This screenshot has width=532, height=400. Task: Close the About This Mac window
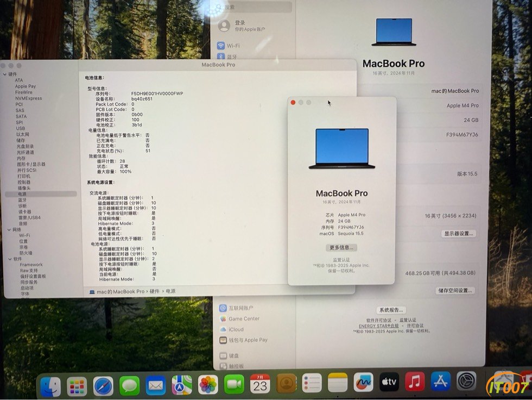(293, 103)
